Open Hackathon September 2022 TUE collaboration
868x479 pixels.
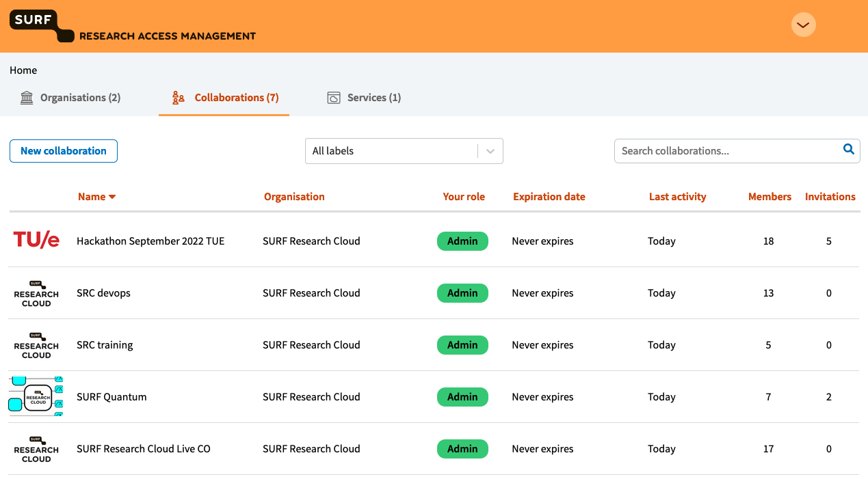click(150, 241)
